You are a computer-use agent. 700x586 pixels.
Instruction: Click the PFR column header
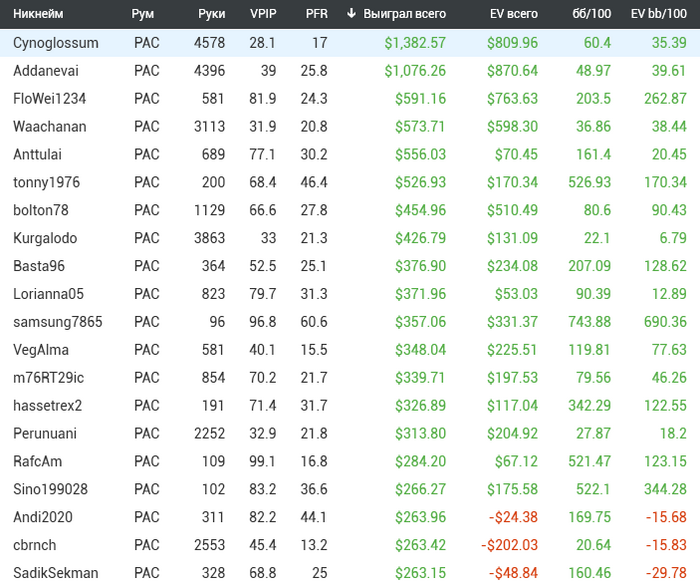(x=316, y=14)
